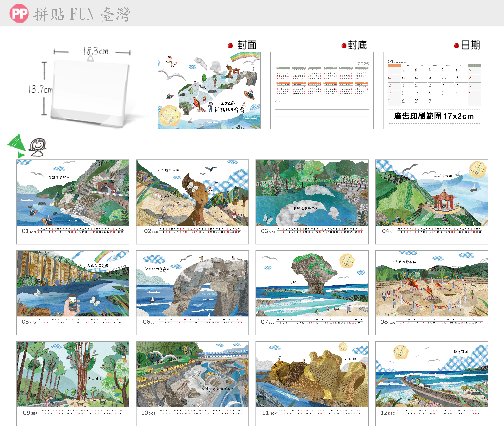This screenshot has width=504, height=439.
Task: Click the 拼貼 FUN 臺灣 header title
Action: pyautogui.click(x=82, y=14)
